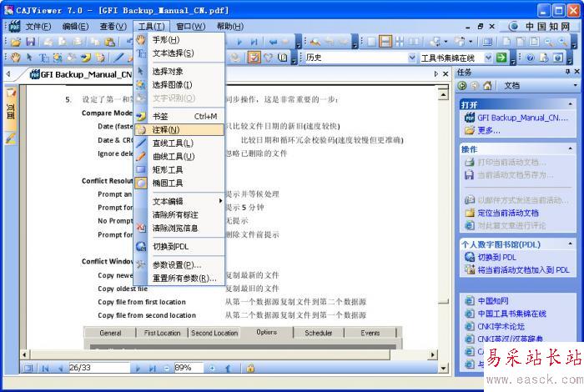584x392 pixels.
Task: Click the previous page arrow in bottom bar
Action: [x=60, y=369]
